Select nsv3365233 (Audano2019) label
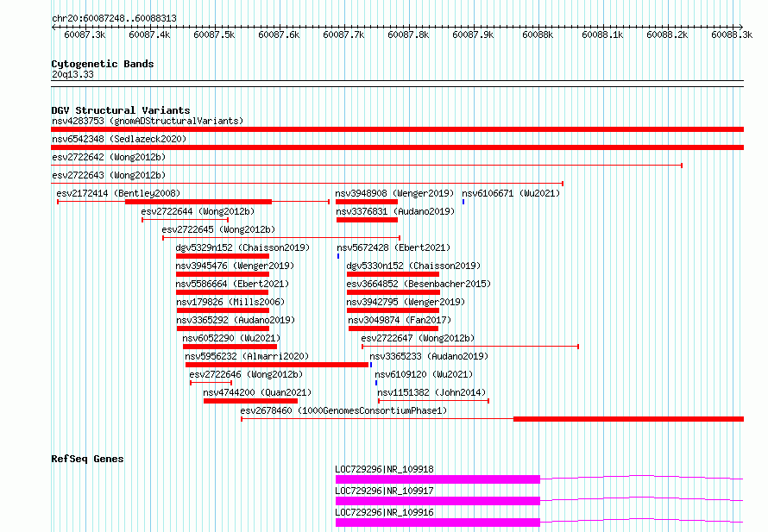The width and height of the screenshot is (768, 532). pyautogui.click(x=429, y=356)
